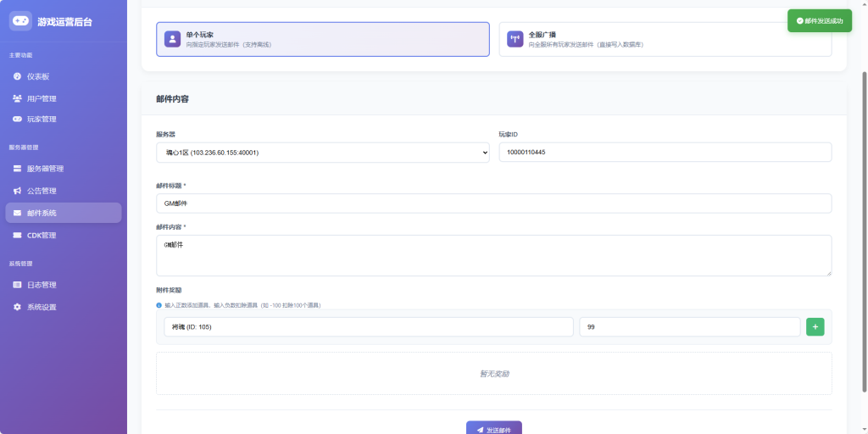
Task: Open the 服务器 dropdown
Action: click(x=323, y=153)
